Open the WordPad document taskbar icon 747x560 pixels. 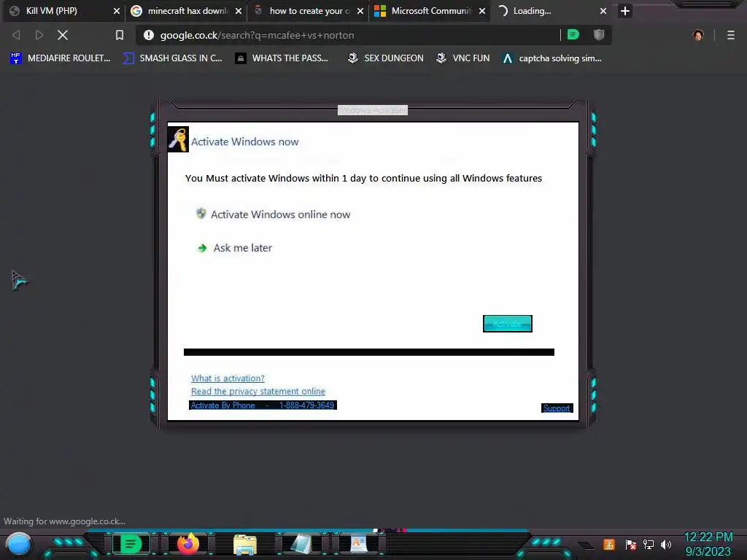(359, 544)
